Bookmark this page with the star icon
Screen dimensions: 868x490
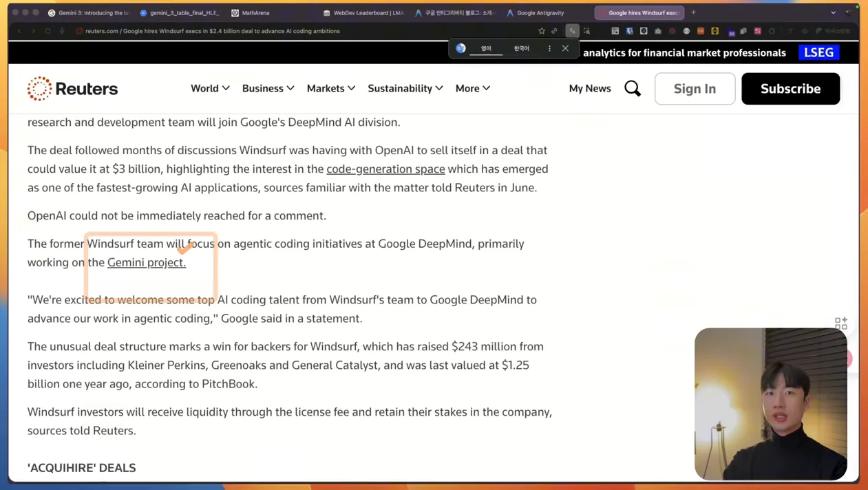click(x=542, y=31)
